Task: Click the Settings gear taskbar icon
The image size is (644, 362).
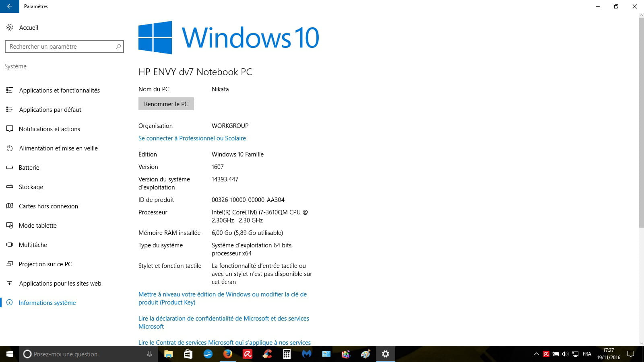Action: point(386,354)
